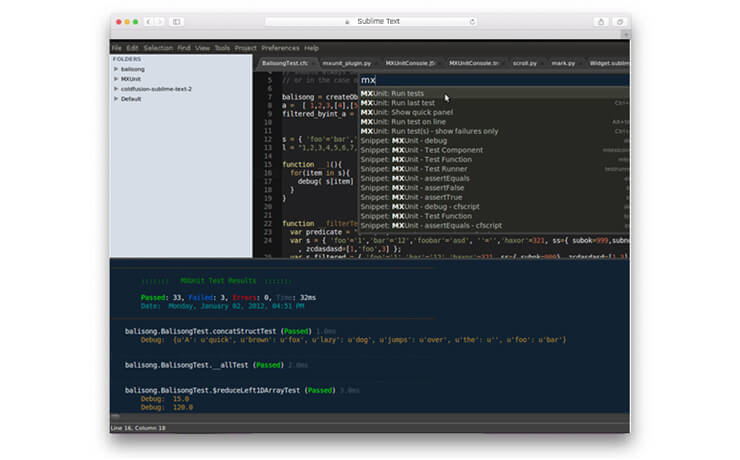Select the balisong folder name

133,69
